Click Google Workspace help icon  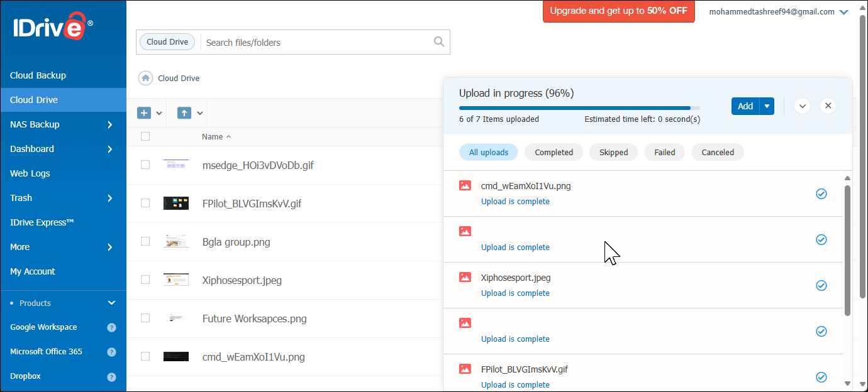pos(111,327)
